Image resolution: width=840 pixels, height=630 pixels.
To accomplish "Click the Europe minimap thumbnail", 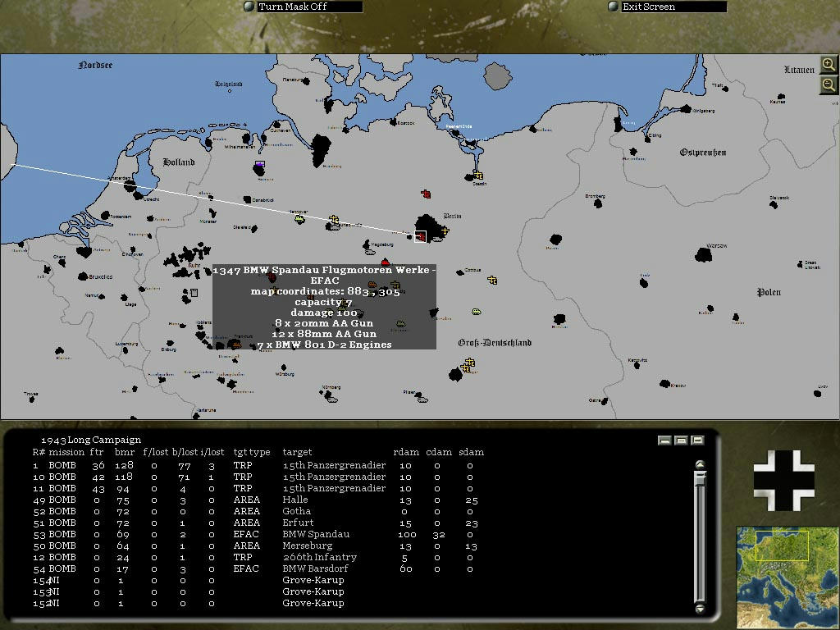I will point(788,577).
